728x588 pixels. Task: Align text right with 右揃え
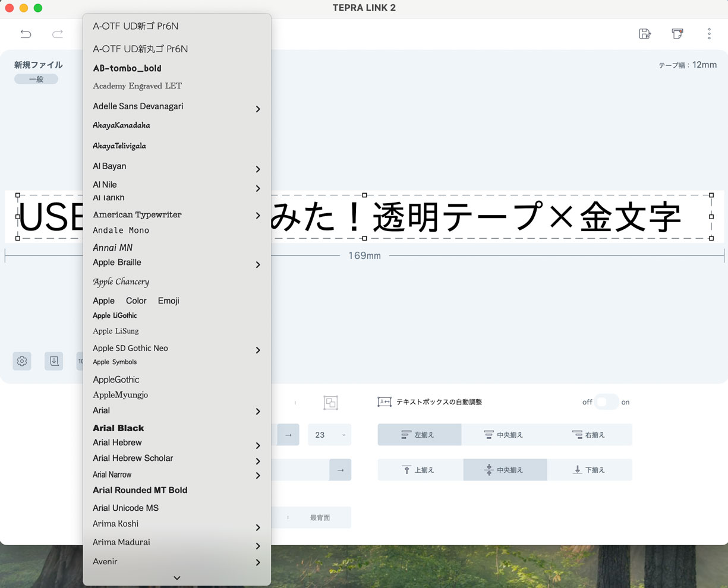[589, 435]
